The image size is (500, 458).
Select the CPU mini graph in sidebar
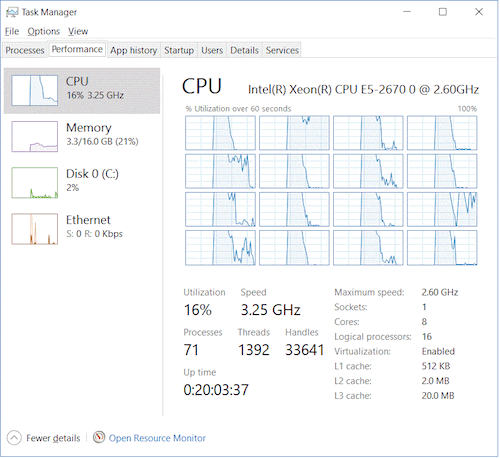click(x=35, y=90)
